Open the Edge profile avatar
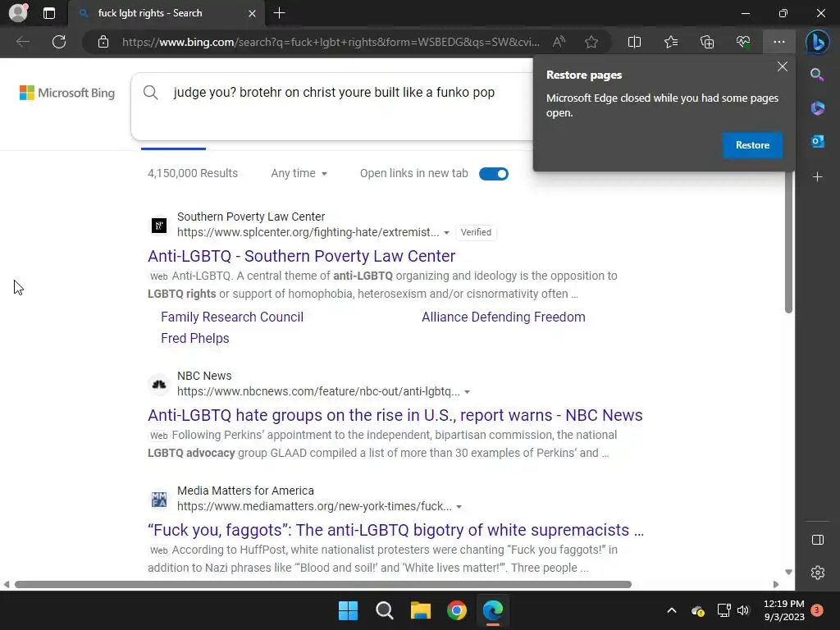 pyautogui.click(x=18, y=13)
